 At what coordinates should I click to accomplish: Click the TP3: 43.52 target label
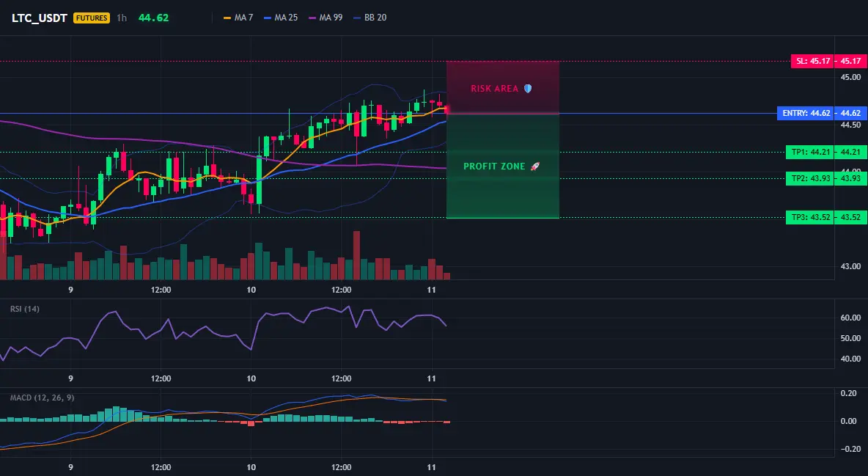pyautogui.click(x=810, y=217)
